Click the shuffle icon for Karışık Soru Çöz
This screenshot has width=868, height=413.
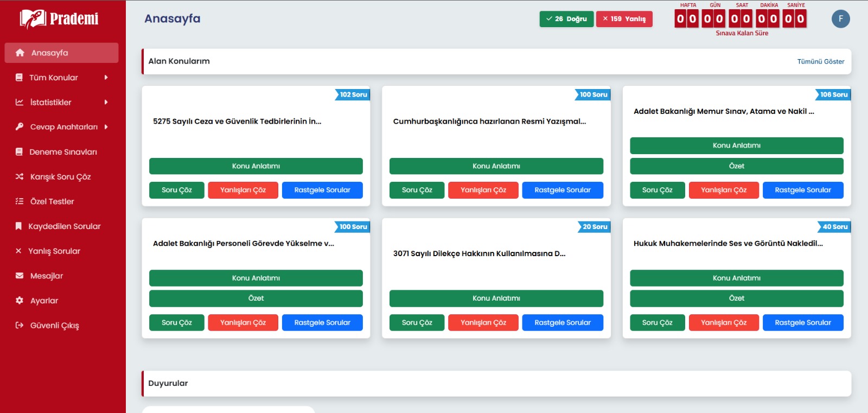click(20, 176)
